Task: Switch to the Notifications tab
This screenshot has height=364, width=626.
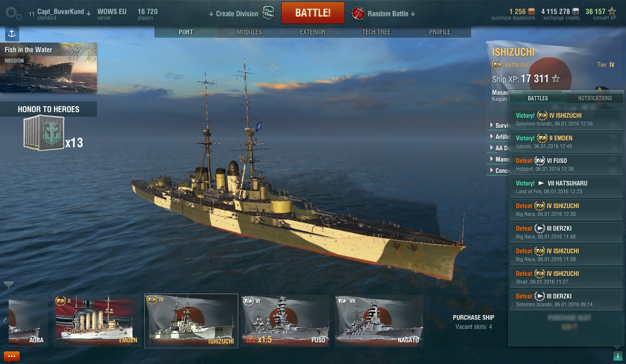Action: [595, 98]
